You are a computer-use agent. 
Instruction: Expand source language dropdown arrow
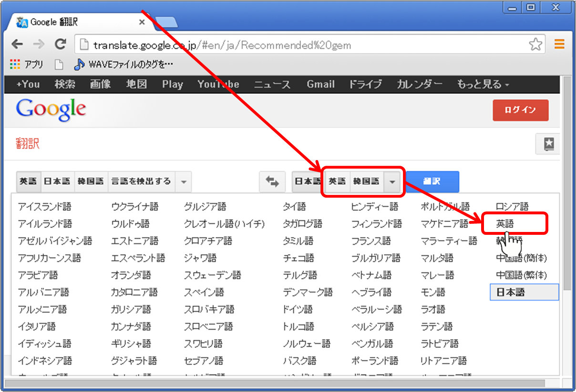tap(184, 181)
